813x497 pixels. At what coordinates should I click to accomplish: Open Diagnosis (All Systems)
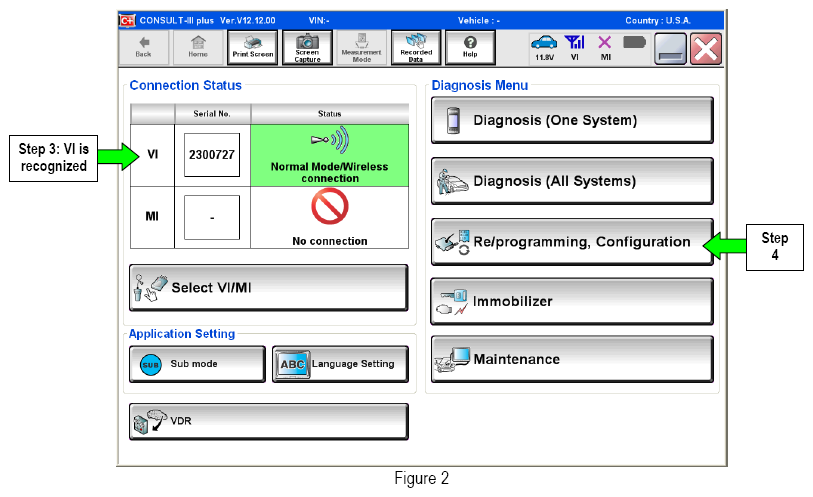tap(572, 181)
